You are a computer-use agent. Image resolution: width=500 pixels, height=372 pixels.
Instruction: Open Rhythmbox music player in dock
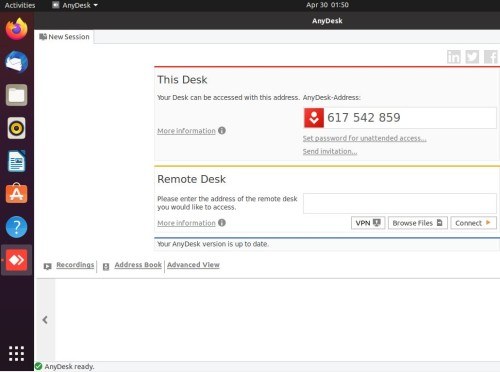pos(16,128)
